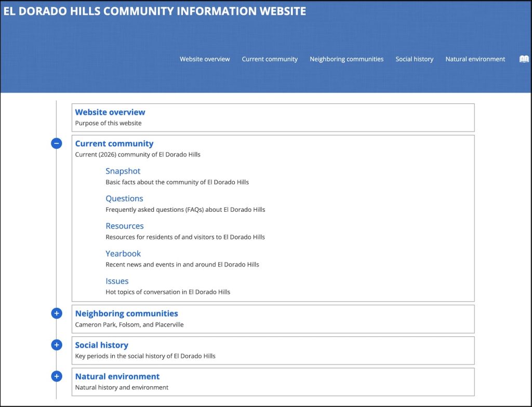Click the open book icon in header
Image resolution: width=532 pixels, height=407 pixels.
(524, 59)
